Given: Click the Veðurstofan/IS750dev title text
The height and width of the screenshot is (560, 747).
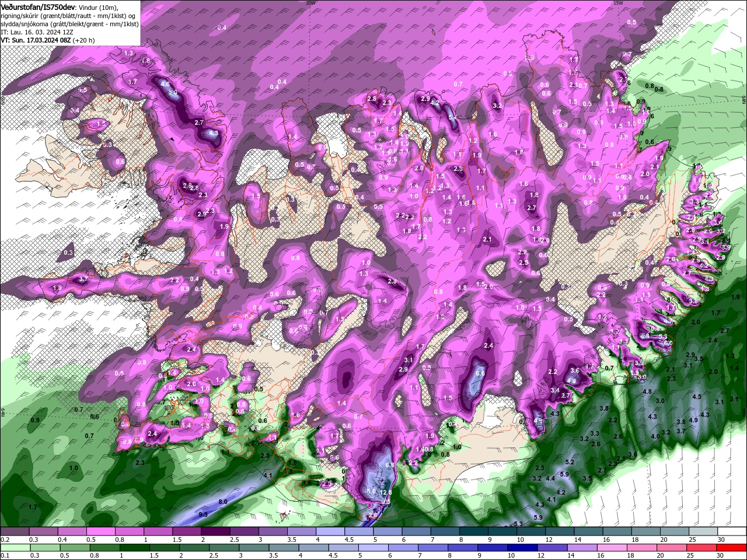Looking at the screenshot, I should 38,6.
